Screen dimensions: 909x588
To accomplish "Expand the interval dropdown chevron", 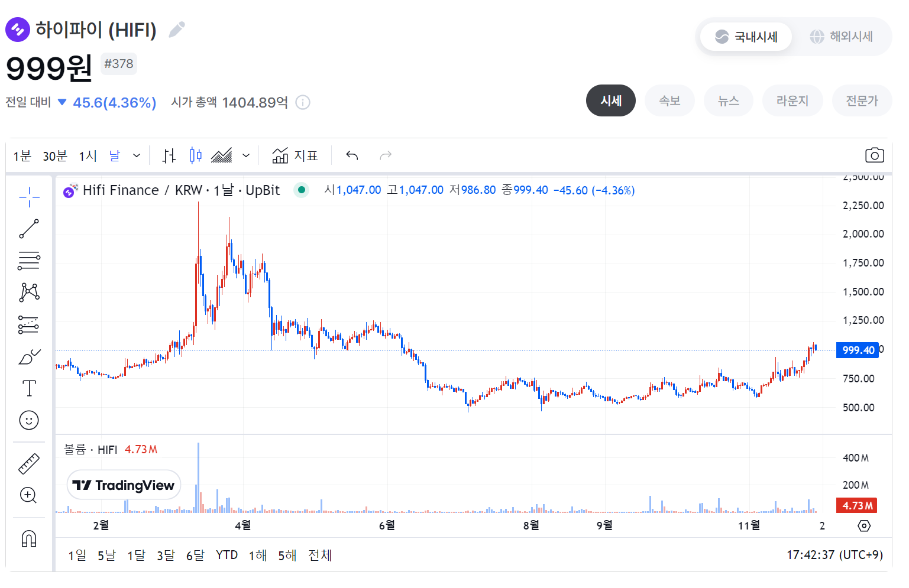I will pyautogui.click(x=137, y=155).
